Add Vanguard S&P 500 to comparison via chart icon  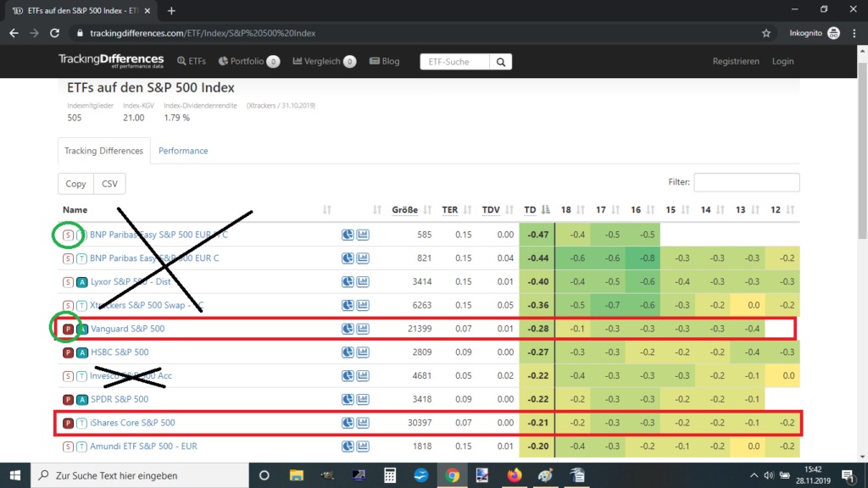point(363,329)
